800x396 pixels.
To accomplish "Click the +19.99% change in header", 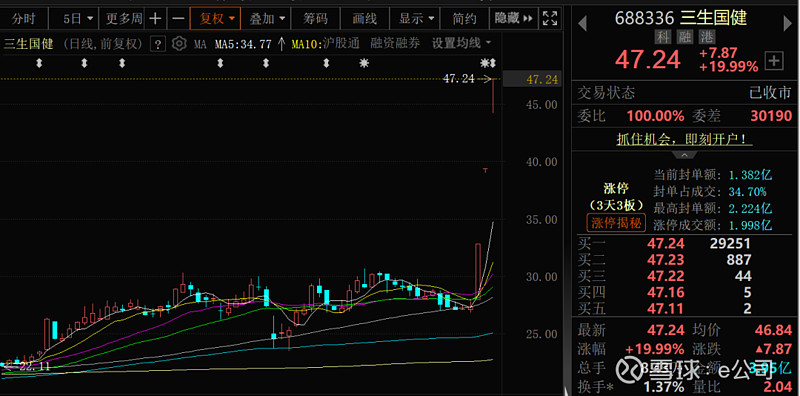I will (x=729, y=67).
